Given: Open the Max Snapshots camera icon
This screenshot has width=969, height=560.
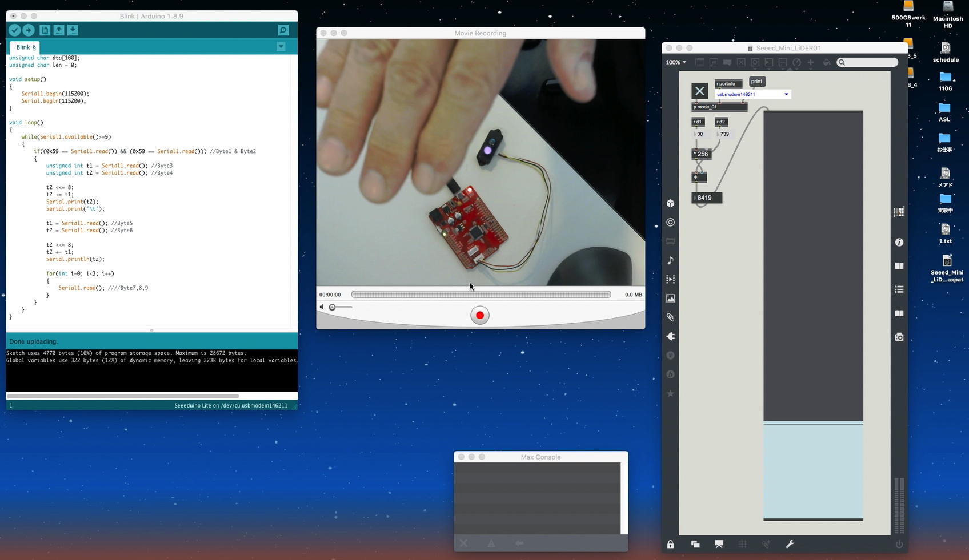Looking at the screenshot, I should pyautogui.click(x=899, y=337).
